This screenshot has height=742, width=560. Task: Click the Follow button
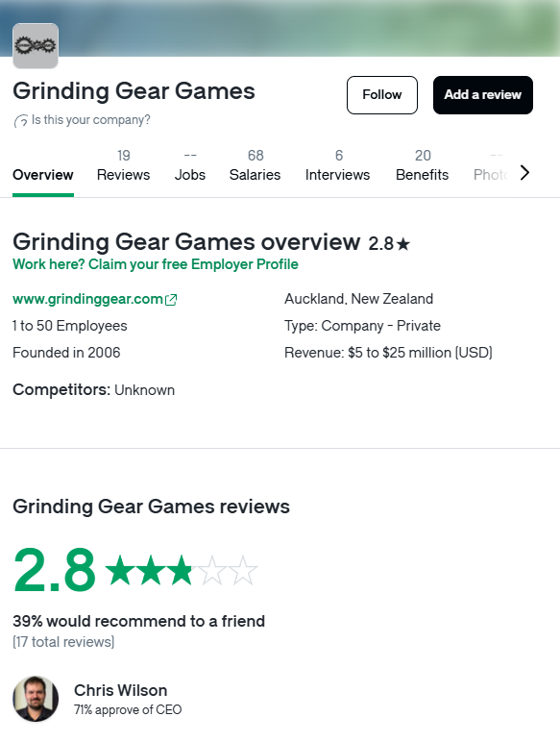pos(382,95)
